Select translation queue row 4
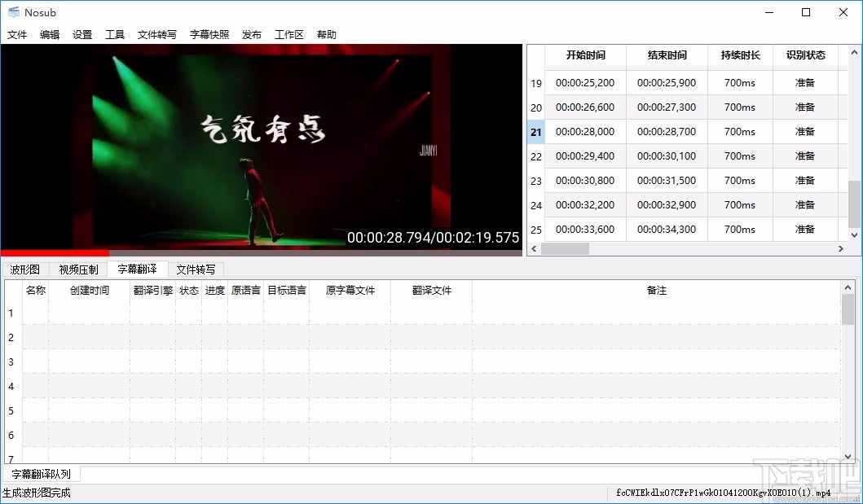 coord(11,387)
